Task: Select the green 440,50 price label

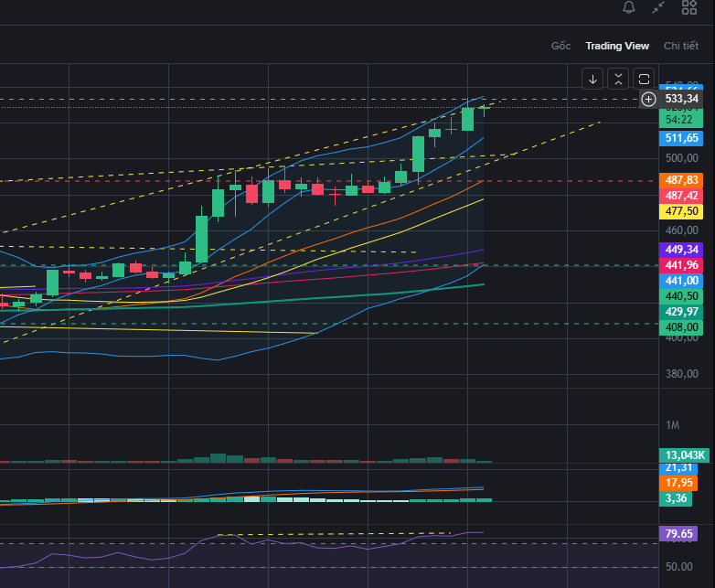Action: click(x=681, y=296)
